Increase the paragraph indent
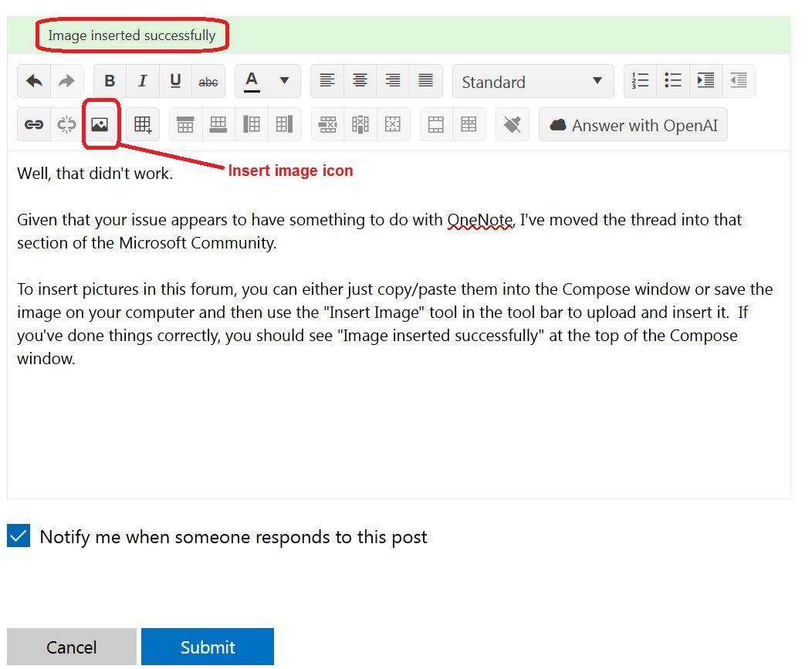The image size is (812, 669). click(x=705, y=81)
